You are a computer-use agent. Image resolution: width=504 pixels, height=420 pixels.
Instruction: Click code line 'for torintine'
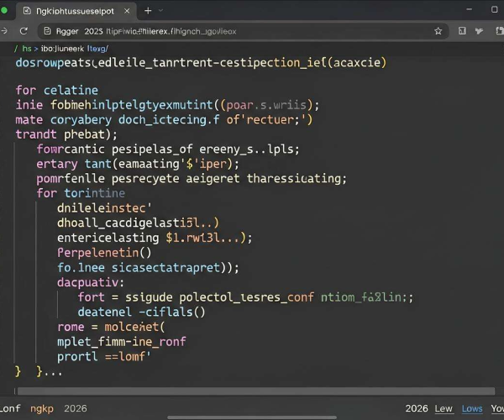coord(81,193)
